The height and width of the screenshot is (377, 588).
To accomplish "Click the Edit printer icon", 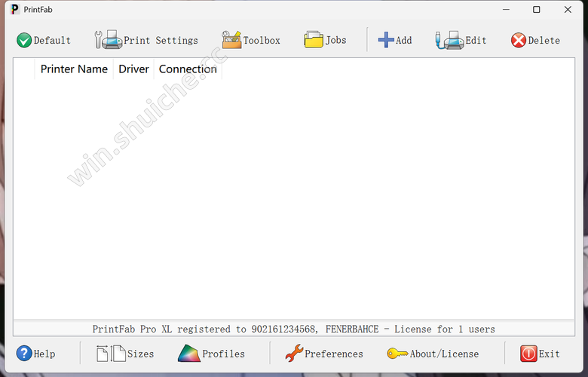I will (x=449, y=40).
